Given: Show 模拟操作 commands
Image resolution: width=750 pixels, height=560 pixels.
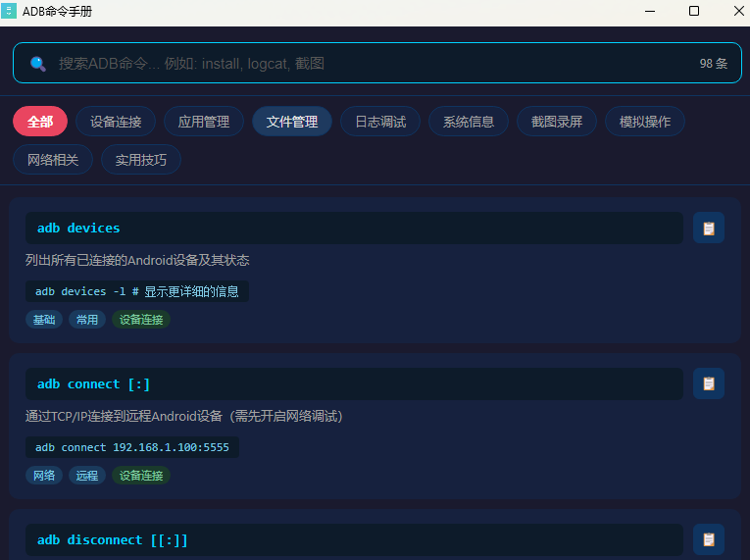Looking at the screenshot, I should 645,122.
